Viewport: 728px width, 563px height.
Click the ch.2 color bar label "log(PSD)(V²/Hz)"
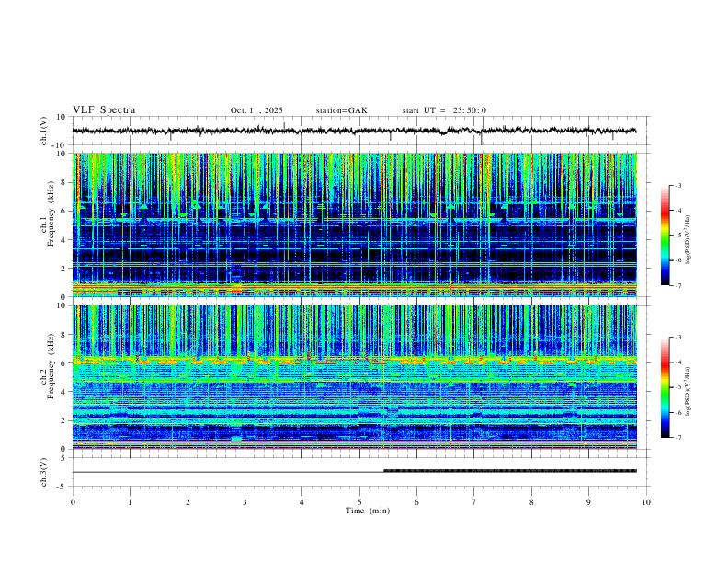[688, 391]
